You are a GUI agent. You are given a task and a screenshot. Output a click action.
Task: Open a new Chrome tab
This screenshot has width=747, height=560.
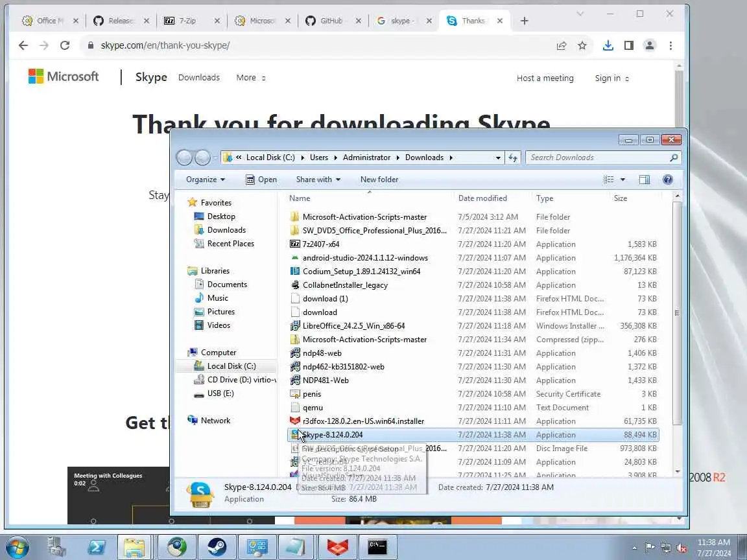524,21
